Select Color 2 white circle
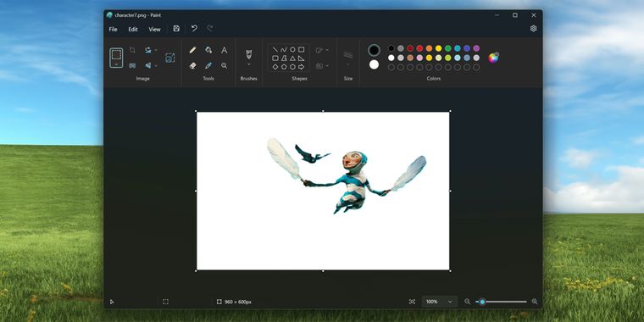 tap(374, 64)
